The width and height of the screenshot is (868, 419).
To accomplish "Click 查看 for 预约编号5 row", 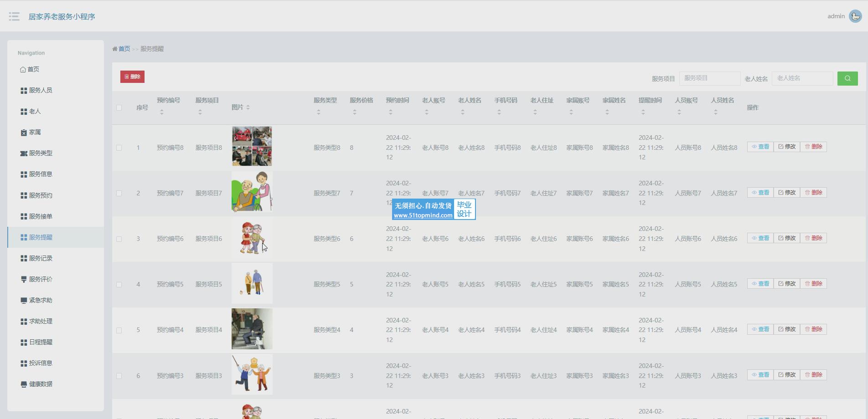I will (x=760, y=284).
